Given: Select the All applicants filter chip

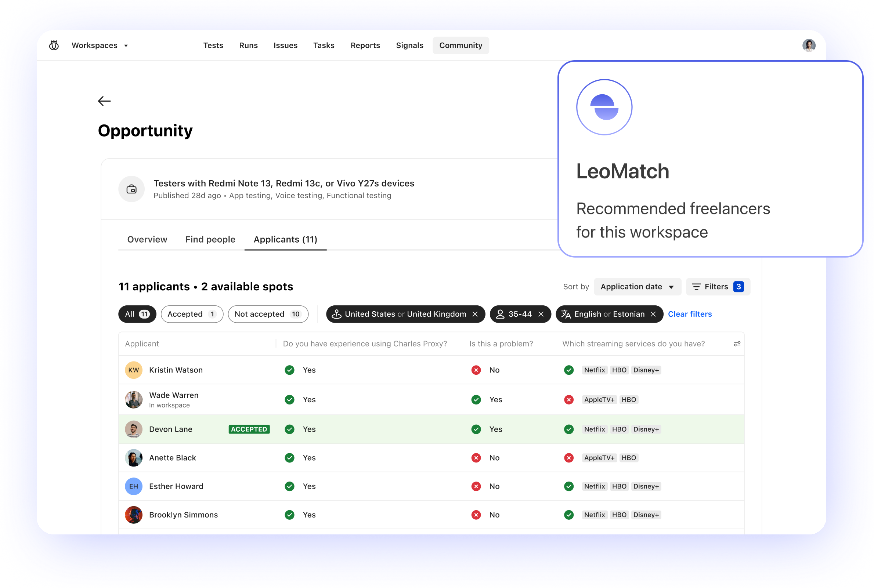Looking at the screenshot, I should tap(137, 314).
